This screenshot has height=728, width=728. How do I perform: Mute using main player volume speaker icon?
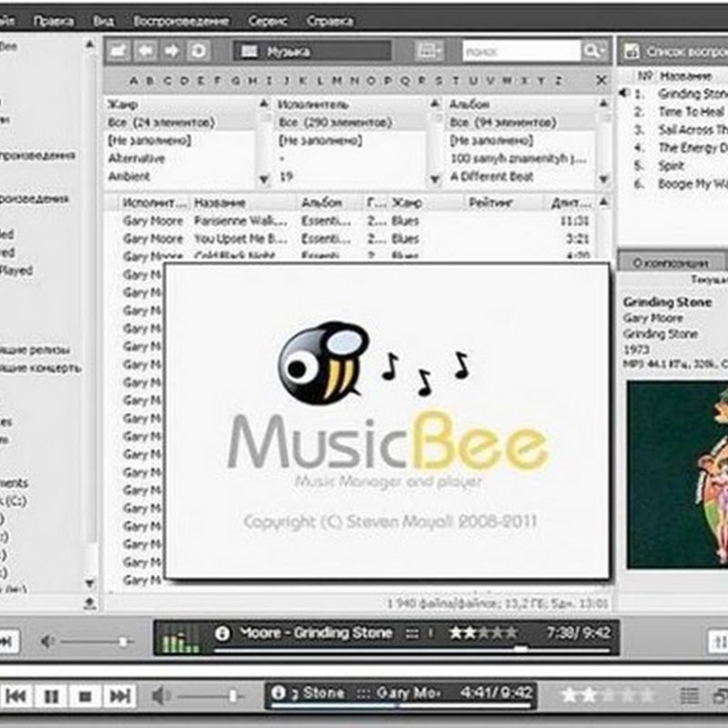point(47,642)
